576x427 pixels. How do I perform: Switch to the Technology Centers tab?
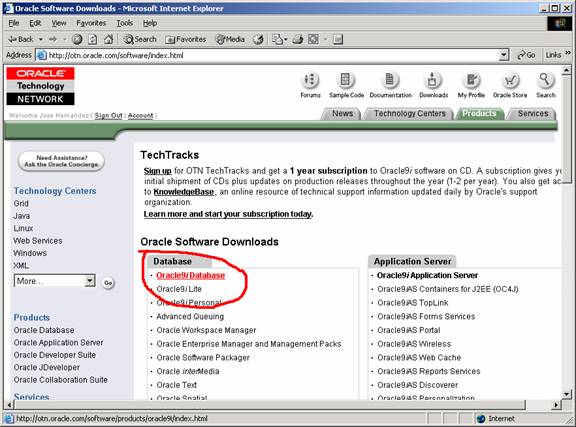(410, 114)
